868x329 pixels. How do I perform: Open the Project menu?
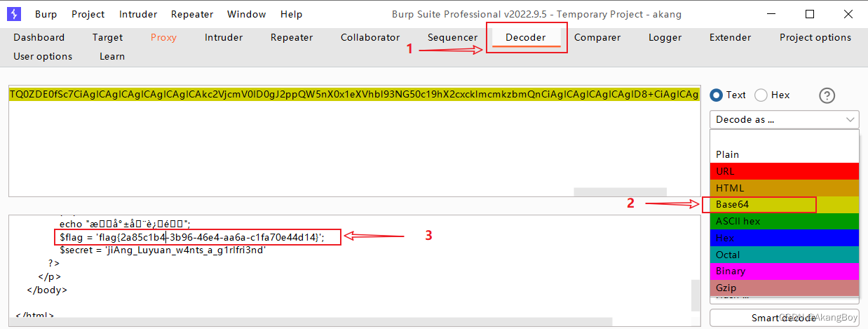88,14
